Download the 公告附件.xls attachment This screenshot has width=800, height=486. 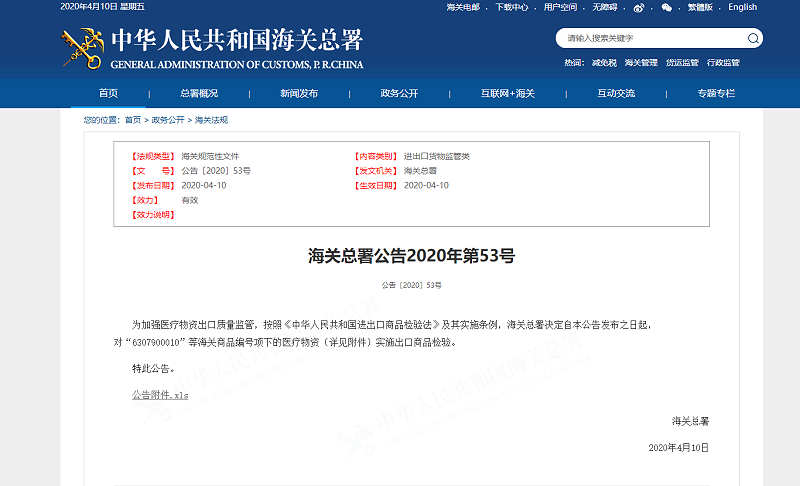click(160, 395)
